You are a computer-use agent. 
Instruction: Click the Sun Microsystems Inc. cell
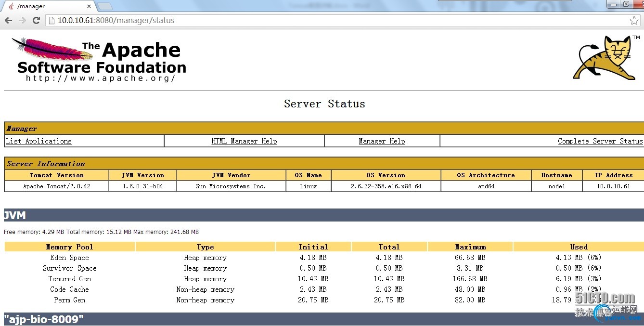(231, 186)
